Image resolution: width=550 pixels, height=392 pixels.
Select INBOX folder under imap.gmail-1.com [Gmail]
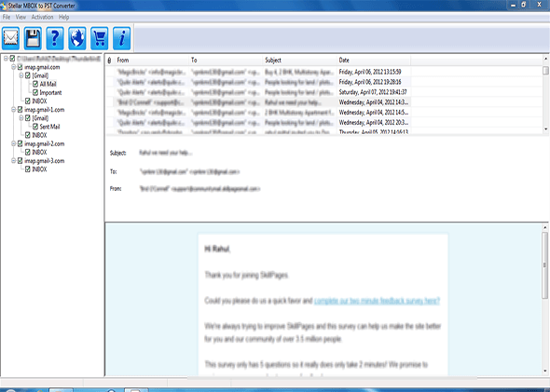[x=39, y=135]
